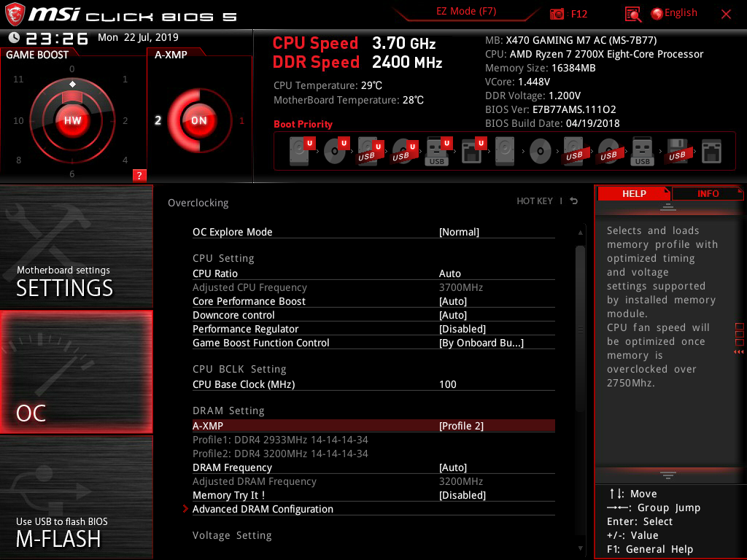
Task: Select the network UEFI boot device icon
Action: point(473,152)
